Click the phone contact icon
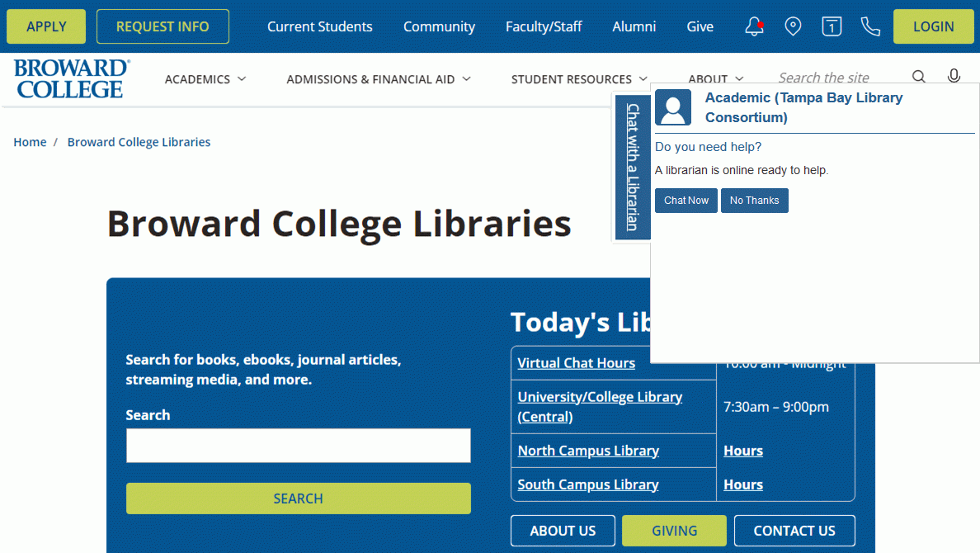 870,26
